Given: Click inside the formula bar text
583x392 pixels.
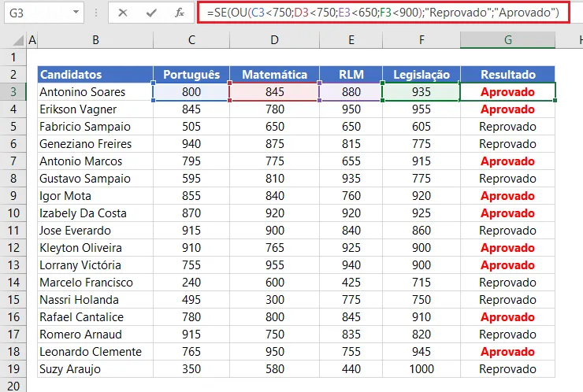Looking at the screenshot, I should (x=383, y=13).
